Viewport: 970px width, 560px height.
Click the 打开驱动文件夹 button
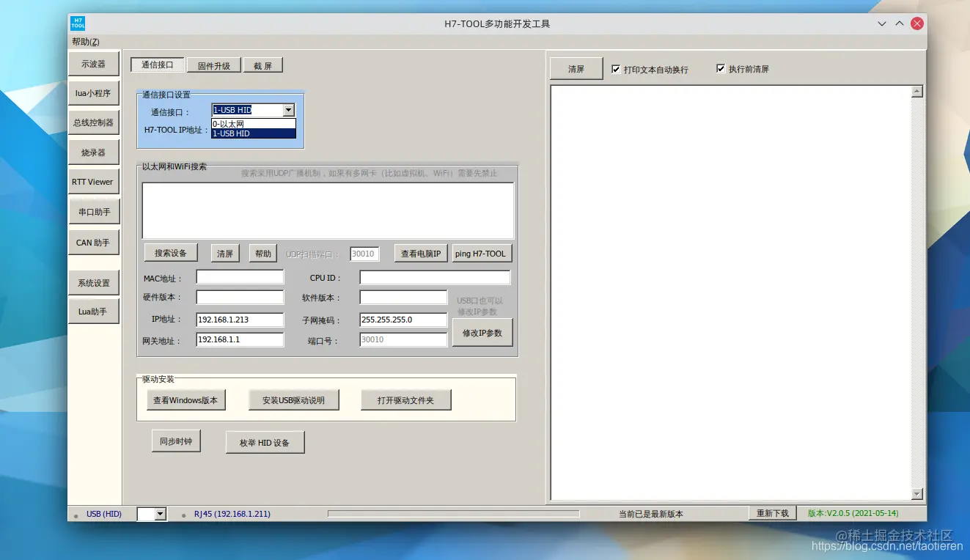[x=405, y=400]
